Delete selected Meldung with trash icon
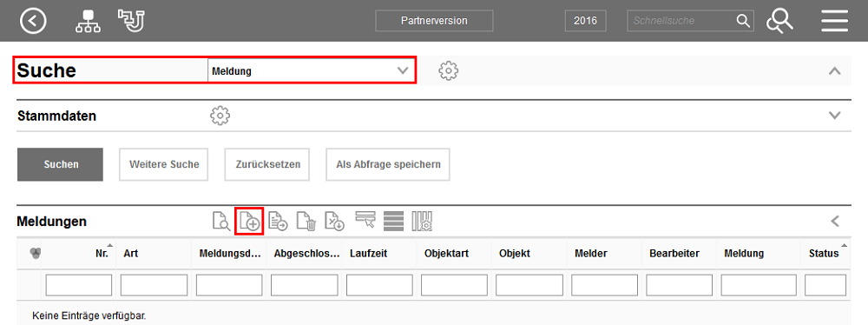868x325 pixels. (x=306, y=221)
